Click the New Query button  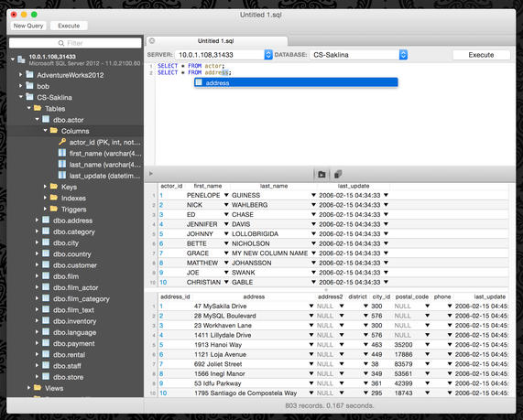coord(28,26)
